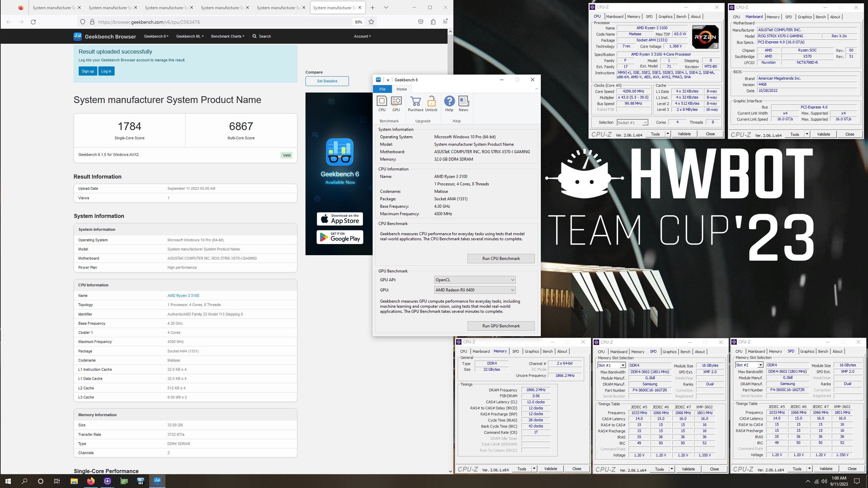Open the volume icon in system tray
Viewport: 868px width, 488px height.
click(x=824, y=481)
